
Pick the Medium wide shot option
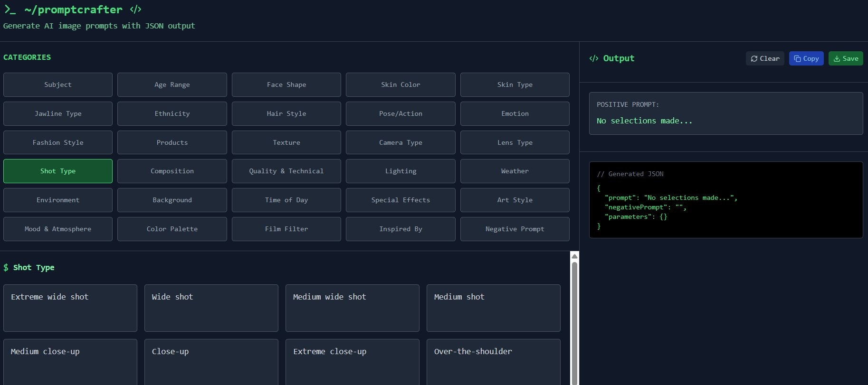(x=353, y=308)
